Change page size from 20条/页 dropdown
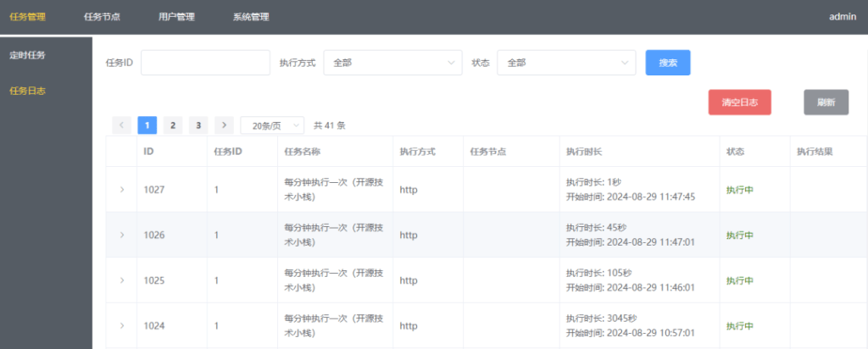 pyautogui.click(x=272, y=125)
